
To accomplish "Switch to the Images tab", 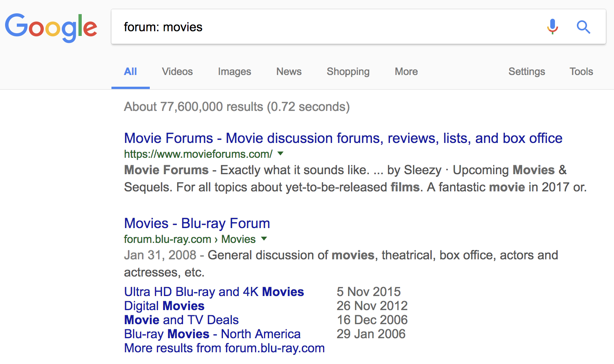I will [234, 71].
